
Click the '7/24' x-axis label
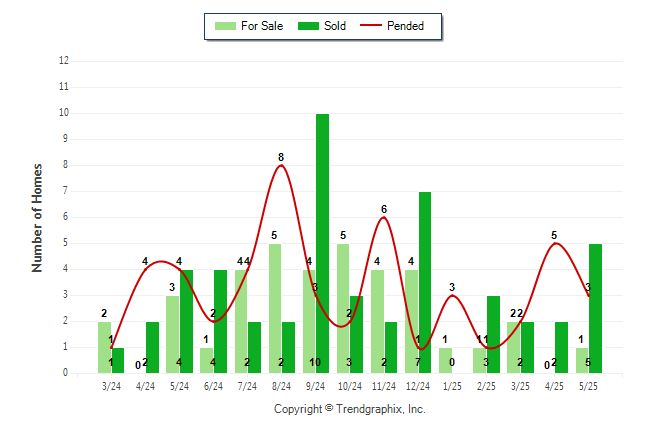pos(247,386)
